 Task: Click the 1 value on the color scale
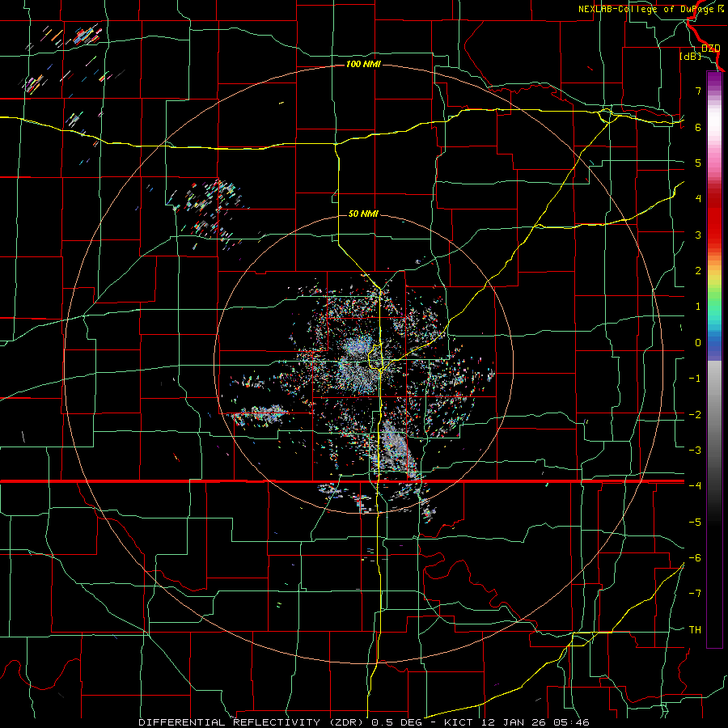pyautogui.click(x=698, y=307)
